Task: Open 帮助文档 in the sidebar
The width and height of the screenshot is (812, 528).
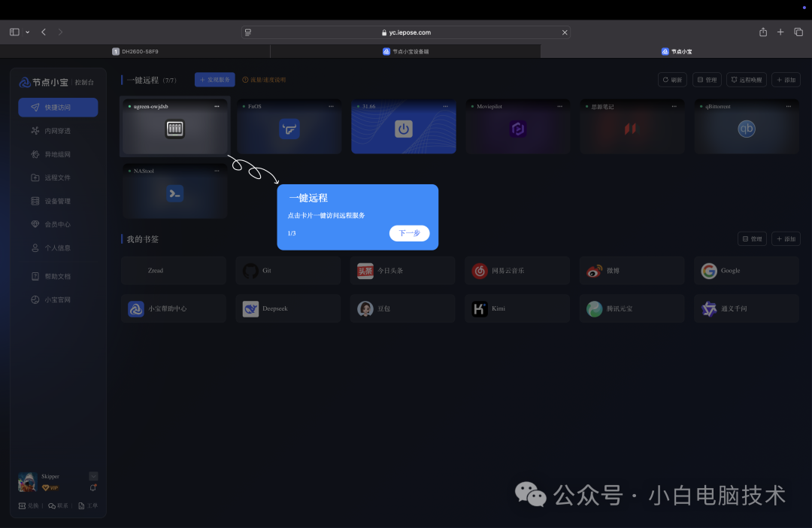Action: (x=58, y=277)
